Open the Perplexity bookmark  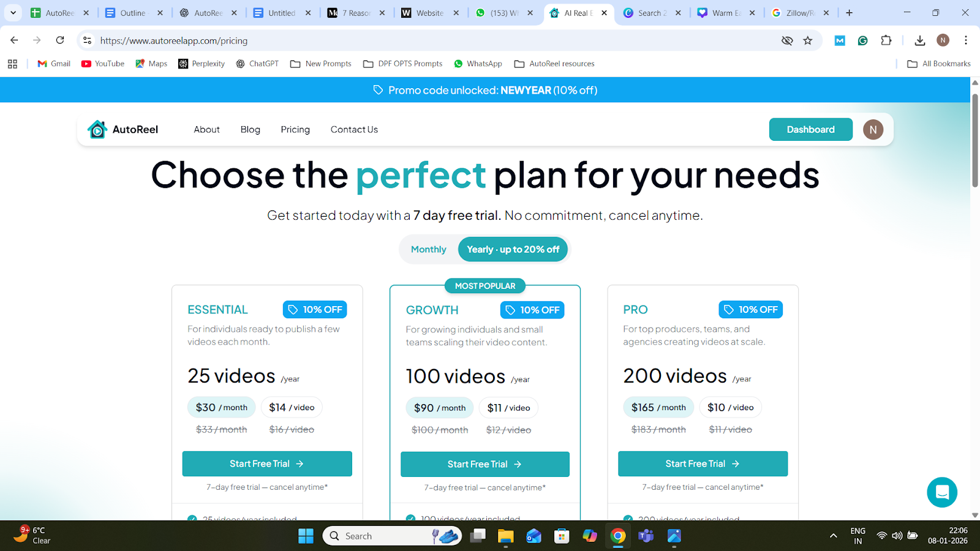click(x=202, y=64)
